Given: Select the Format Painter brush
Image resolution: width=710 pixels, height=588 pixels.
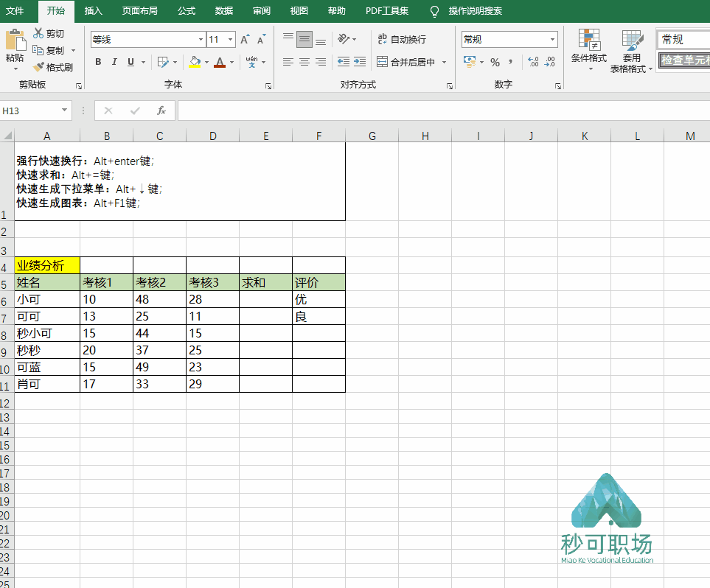Looking at the screenshot, I should (x=39, y=67).
